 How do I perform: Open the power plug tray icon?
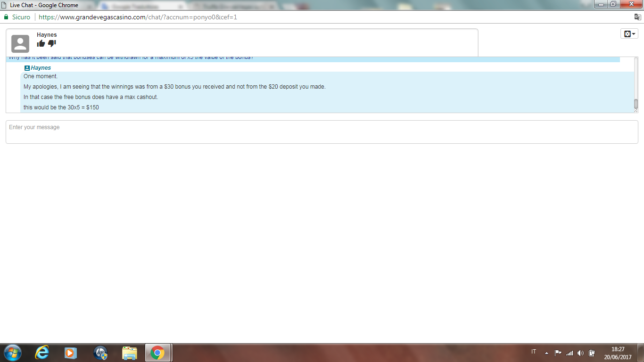[x=592, y=353]
